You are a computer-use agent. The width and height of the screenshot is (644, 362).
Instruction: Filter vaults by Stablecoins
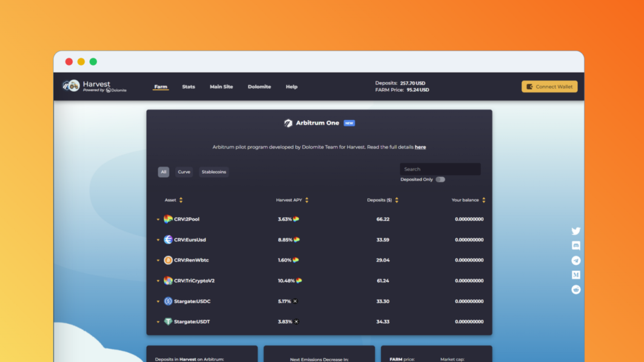[x=214, y=172]
